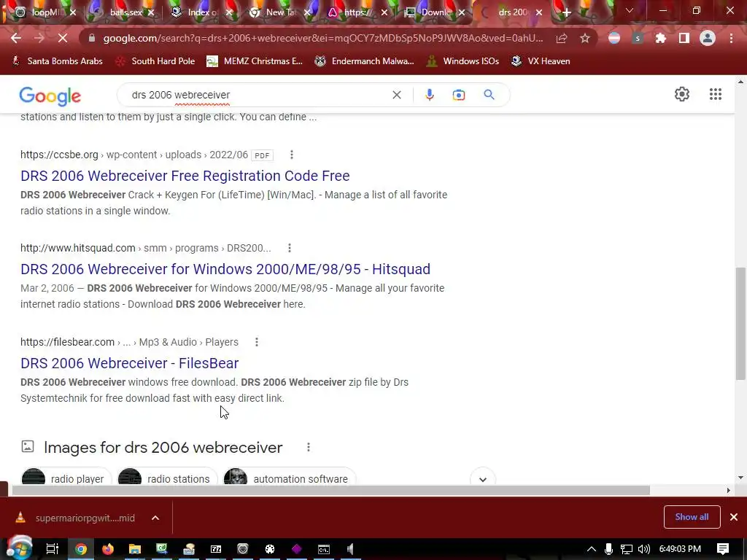Open the Santa Bombs Arabs bookmark

57,61
